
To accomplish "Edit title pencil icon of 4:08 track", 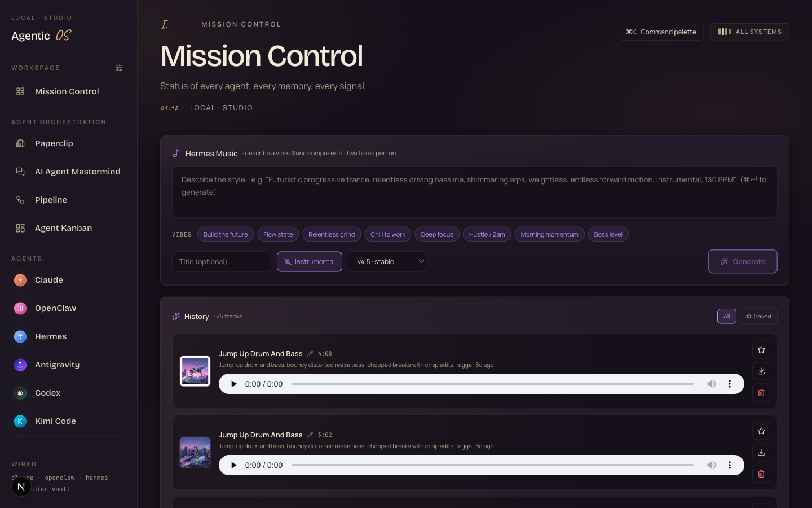I will click(x=310, y=354).
